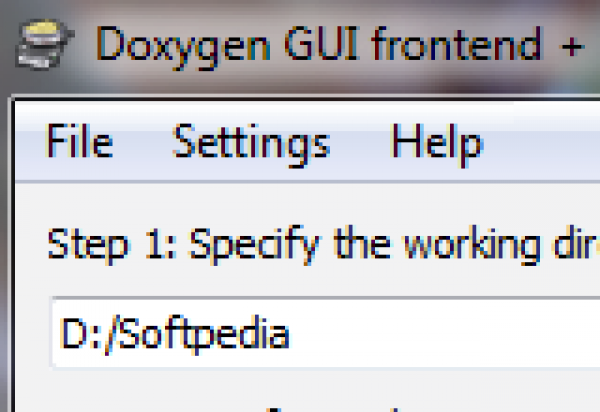
Task: Open the Settings menu
Action: point(251,143)
